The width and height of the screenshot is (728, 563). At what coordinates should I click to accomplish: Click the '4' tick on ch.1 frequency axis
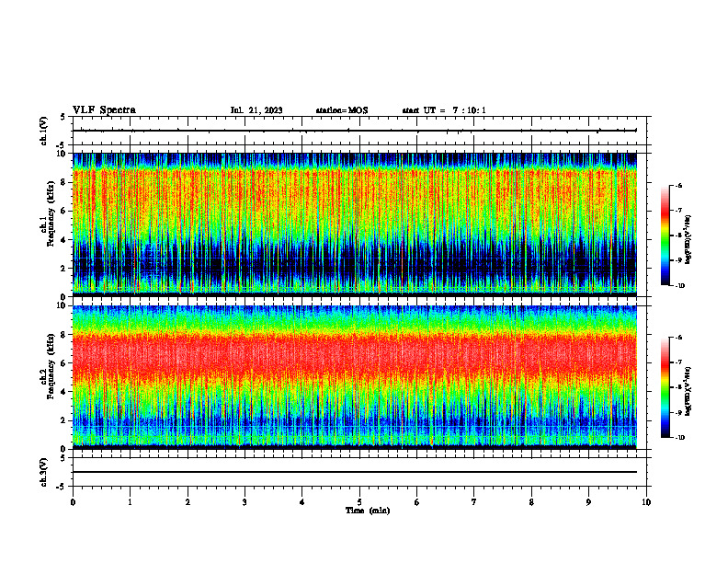[63, 240]
